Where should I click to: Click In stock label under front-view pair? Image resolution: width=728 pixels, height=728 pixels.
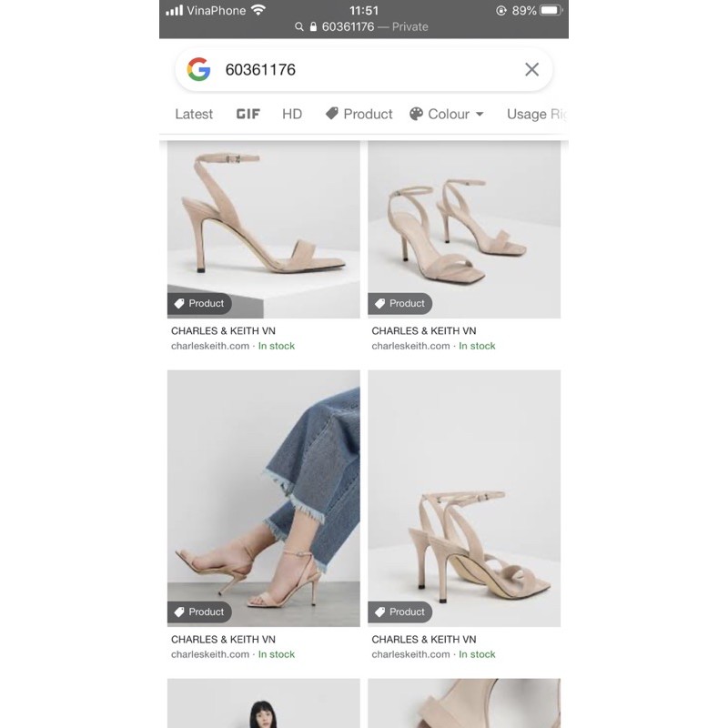tap(477, 346)
